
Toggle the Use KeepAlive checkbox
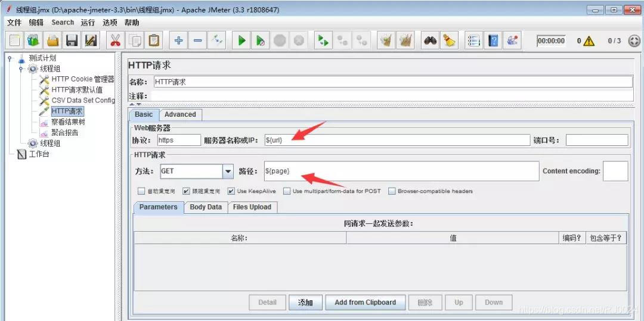(x=231, y=191)
